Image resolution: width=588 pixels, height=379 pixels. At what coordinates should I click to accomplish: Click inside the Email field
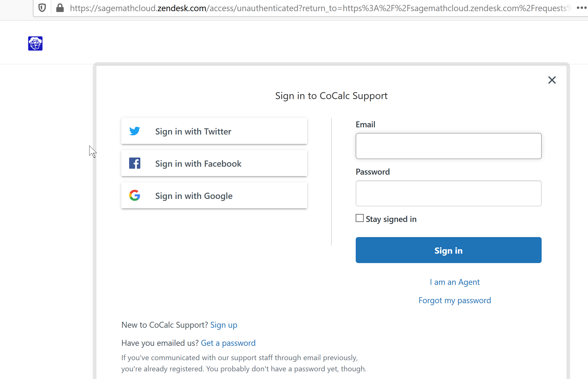448,146
